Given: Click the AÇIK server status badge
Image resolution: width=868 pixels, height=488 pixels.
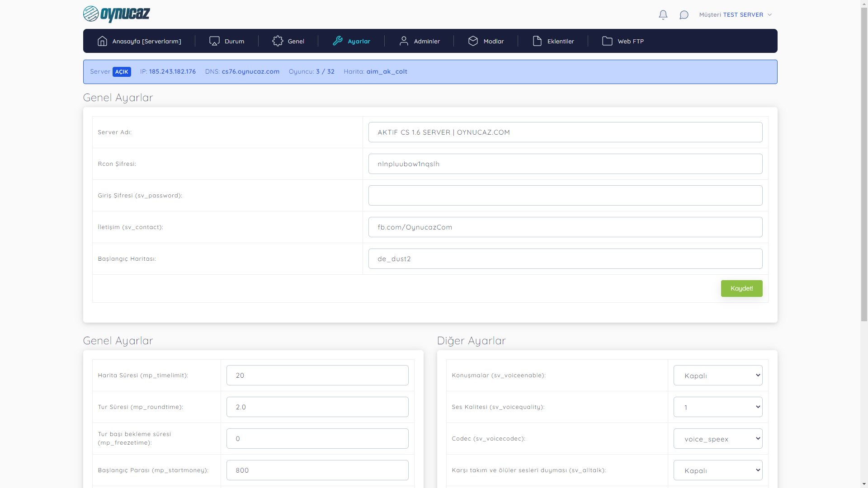Looking at the screenshot, I should [122, 72].
